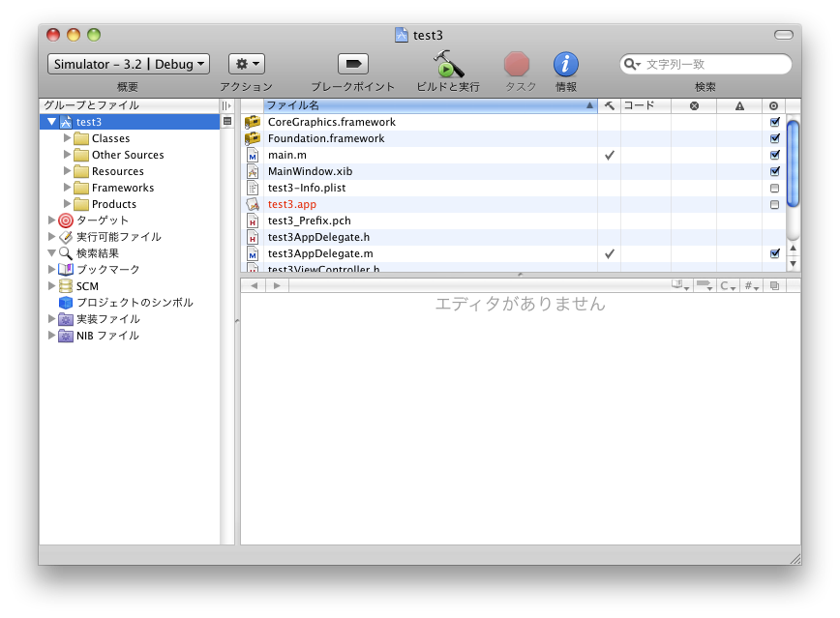Viewport: 840px width, 618px height.
Task: Open the Simulator - 3.2 | Debug dropdown
Action: coord(129,65)
